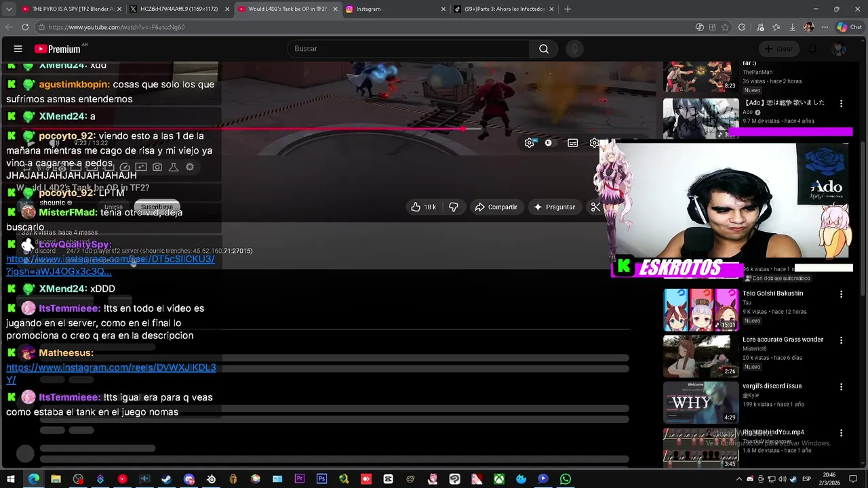Add page to favorites with star icon

(x=725, y=27)
